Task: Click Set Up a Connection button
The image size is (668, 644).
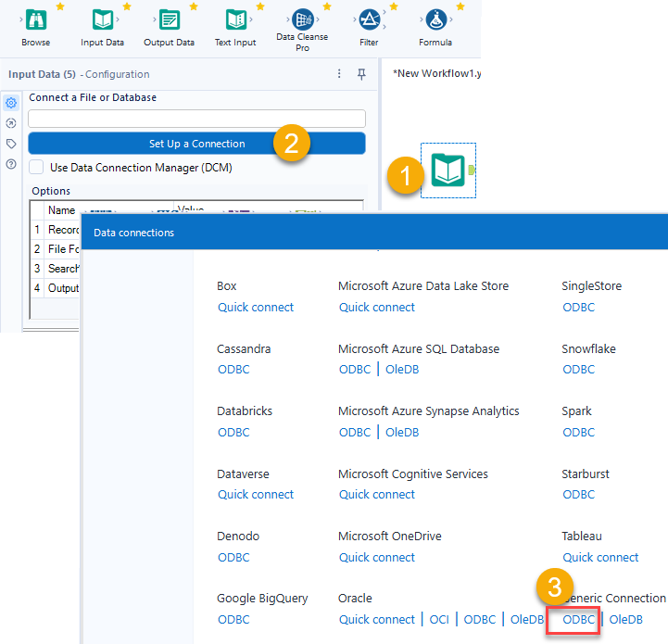Action: point(196,144)
